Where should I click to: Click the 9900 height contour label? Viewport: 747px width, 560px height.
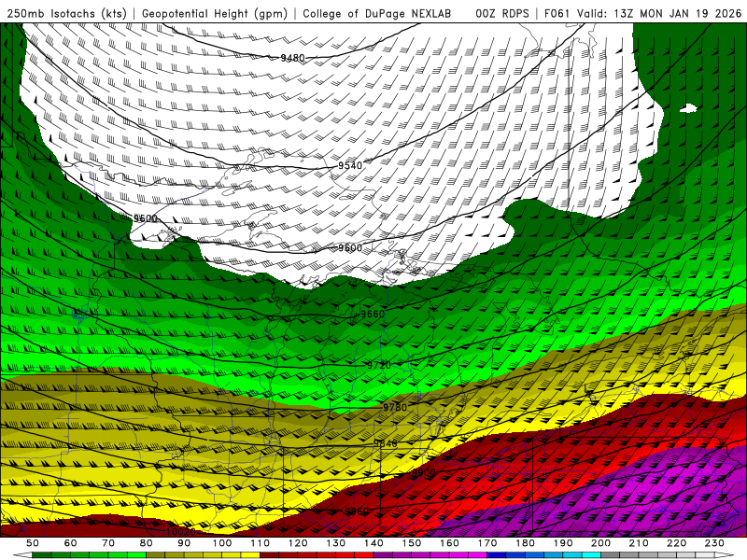pyautogui.click(x=424, y=472)
